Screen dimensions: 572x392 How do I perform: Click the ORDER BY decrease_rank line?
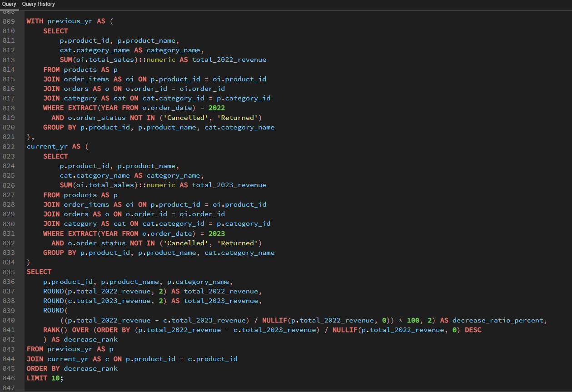tap(72, 368)
